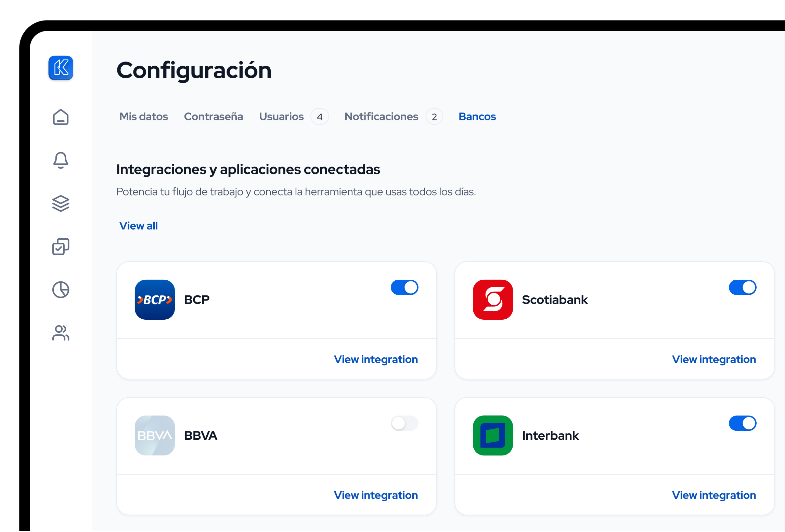Open View integration for Scotiabank
Screen dimensions: 785x532
(714, 359)
